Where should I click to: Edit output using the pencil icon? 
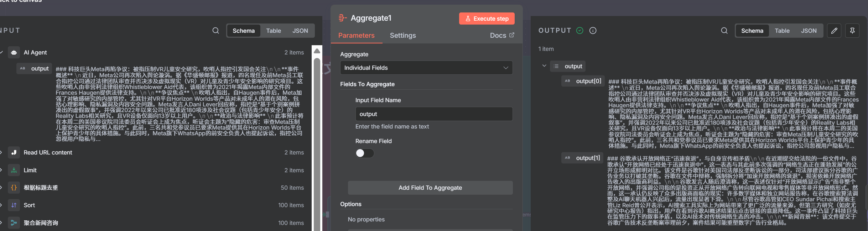click(834, 31)
